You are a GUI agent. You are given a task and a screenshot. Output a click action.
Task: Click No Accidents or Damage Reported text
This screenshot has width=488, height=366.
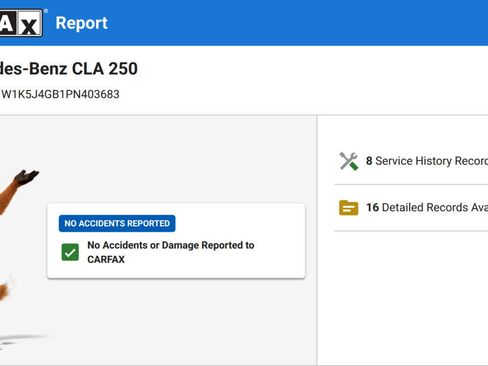[171, 252]
